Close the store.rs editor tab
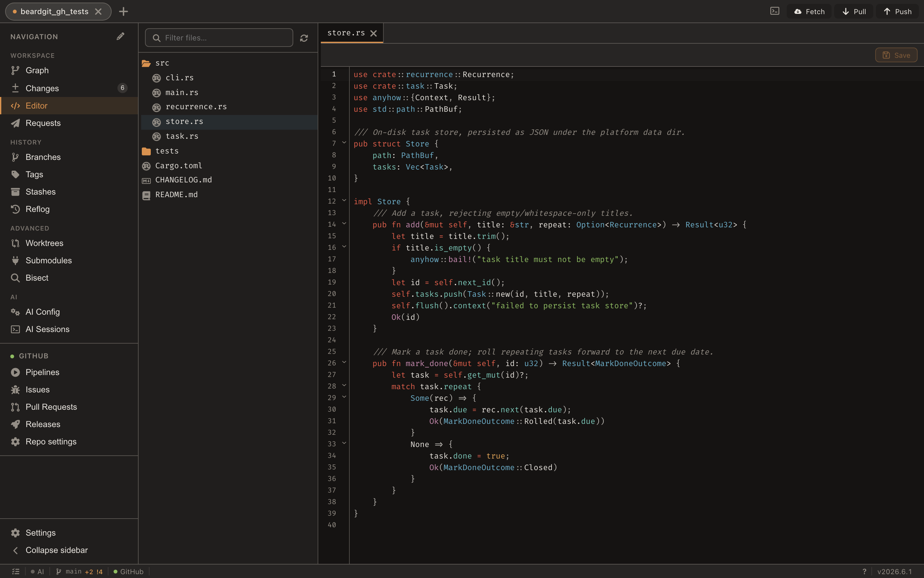924x578 pixels. [x=373, y=33]
